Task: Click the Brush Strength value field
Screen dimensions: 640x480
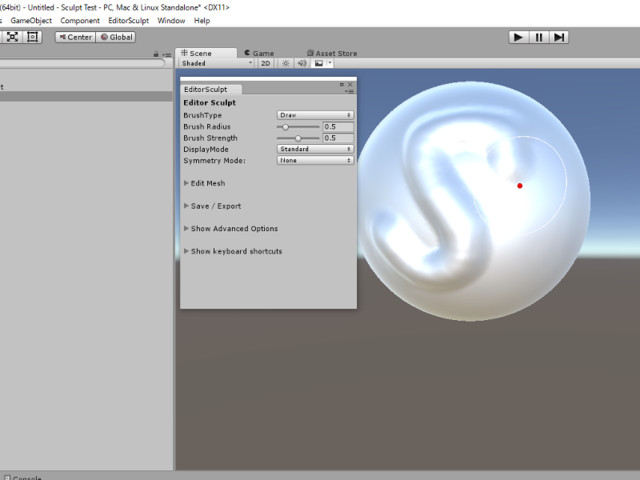Action: pyautogui.click(x=338, y=138)
